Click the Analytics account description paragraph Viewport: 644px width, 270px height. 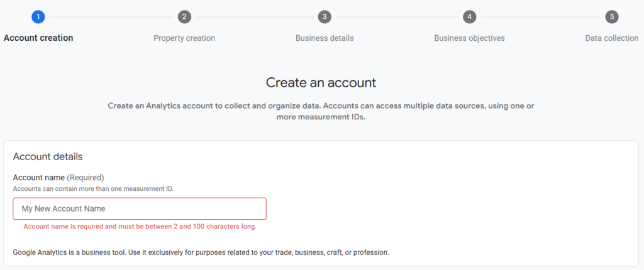click(x=321, y=111)
